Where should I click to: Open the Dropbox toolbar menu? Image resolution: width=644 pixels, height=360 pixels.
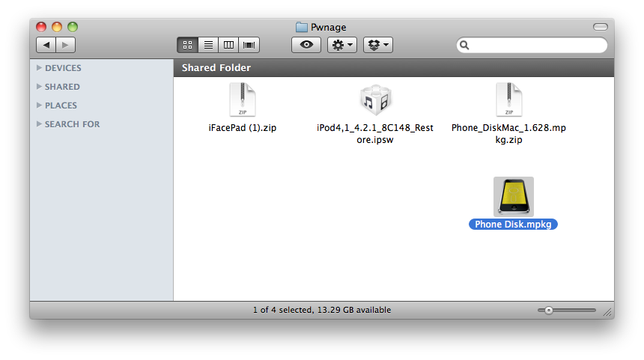378,45
